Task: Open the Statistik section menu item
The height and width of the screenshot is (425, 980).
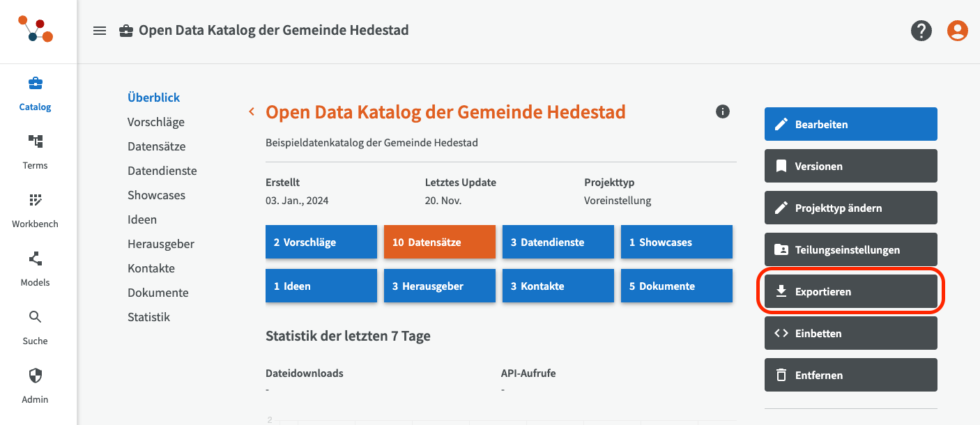Action: (148, 317)
